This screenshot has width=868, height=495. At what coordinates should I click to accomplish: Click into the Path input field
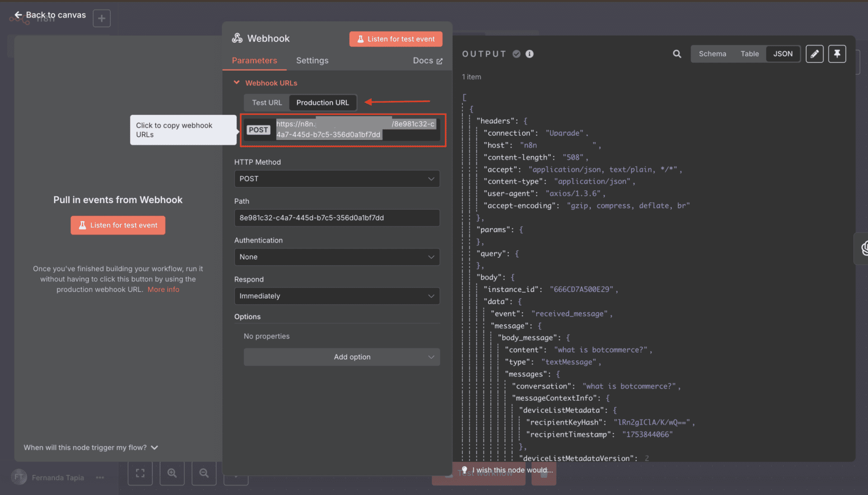[337, 218]
